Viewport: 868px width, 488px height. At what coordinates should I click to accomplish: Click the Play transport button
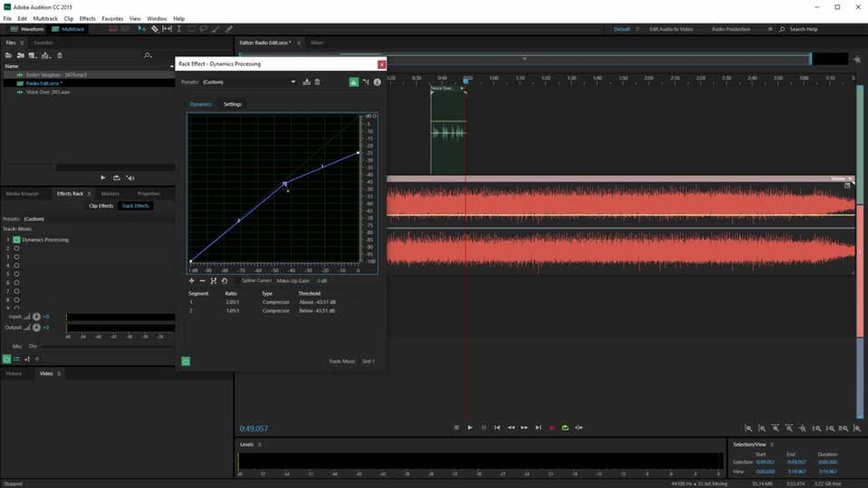pos(470,427)
